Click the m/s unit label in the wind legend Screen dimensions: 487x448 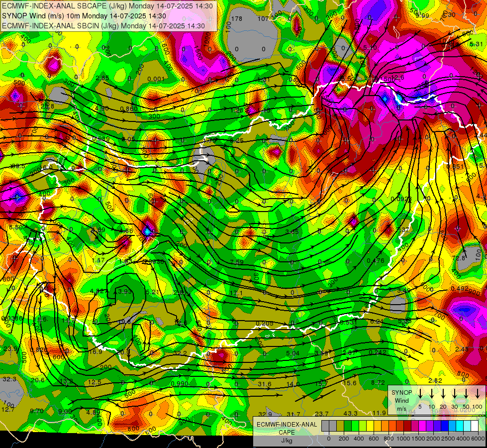[x=401, y=408]
